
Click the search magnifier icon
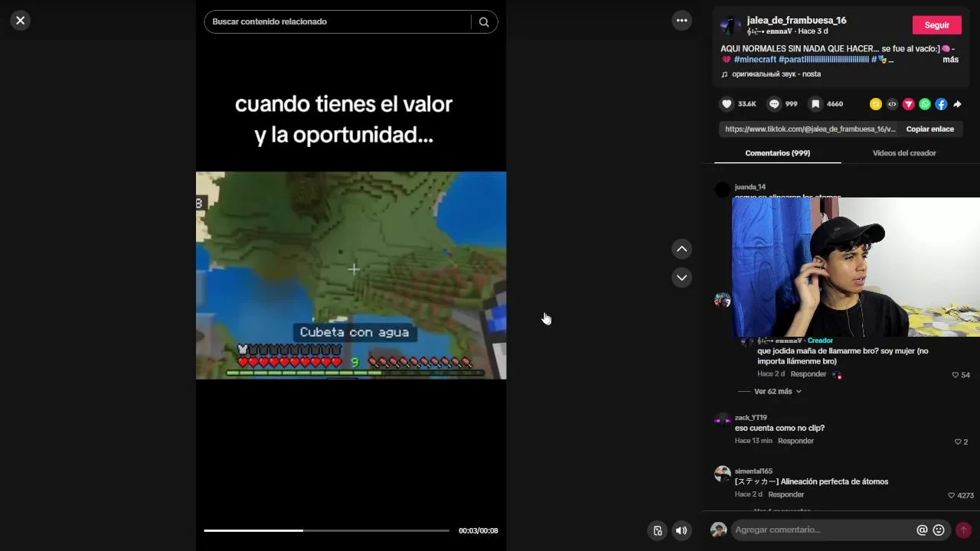pyautogui.click(x=484, y=22)
